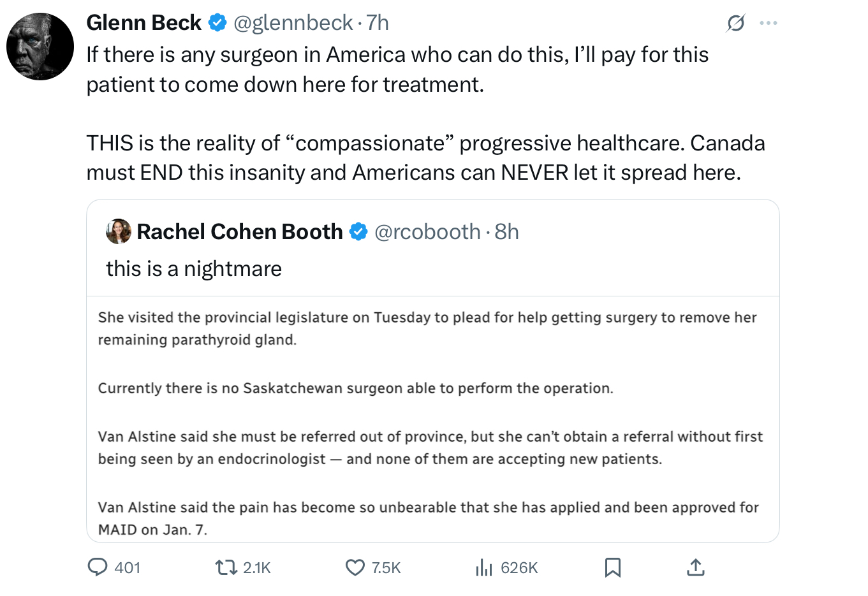Click the share upload icon
This screenshot has height=596, width=868.
pyautogui.click(x=695, y=567)
